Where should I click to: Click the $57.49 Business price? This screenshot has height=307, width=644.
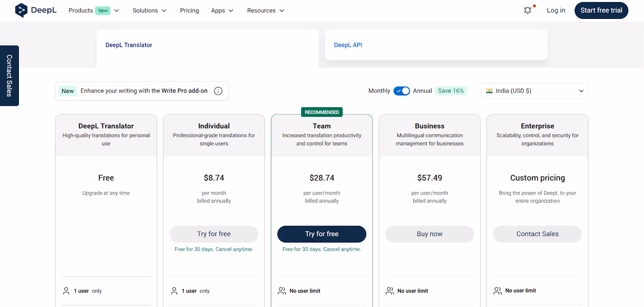[430, 178]
